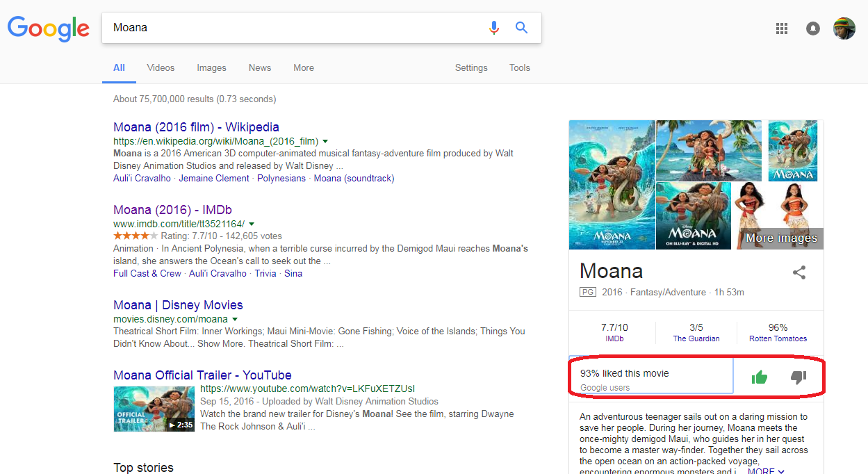Open the IMDb 7.7/10 rating link
This screenshot has width=868, height=474.
pos(614,333)
